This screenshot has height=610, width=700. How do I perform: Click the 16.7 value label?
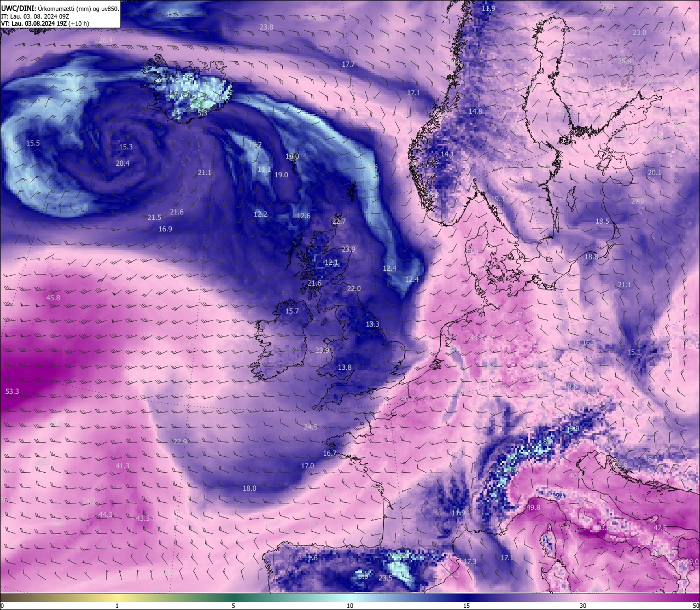point(330,454)
